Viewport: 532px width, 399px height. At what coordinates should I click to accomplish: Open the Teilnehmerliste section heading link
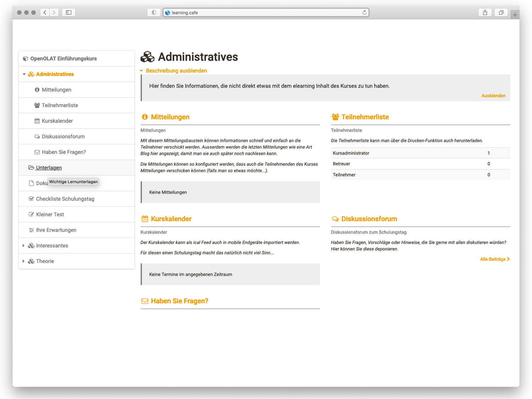click(365, 117)
